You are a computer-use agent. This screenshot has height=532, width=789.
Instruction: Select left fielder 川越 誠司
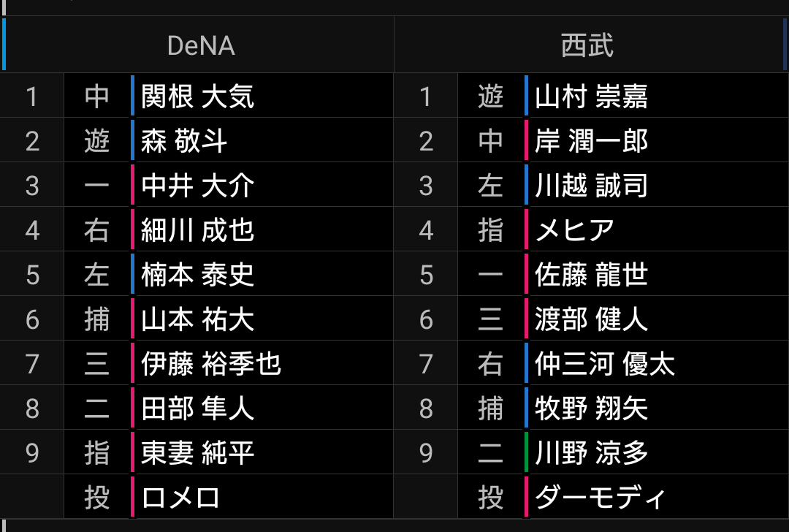pos(591,185)
